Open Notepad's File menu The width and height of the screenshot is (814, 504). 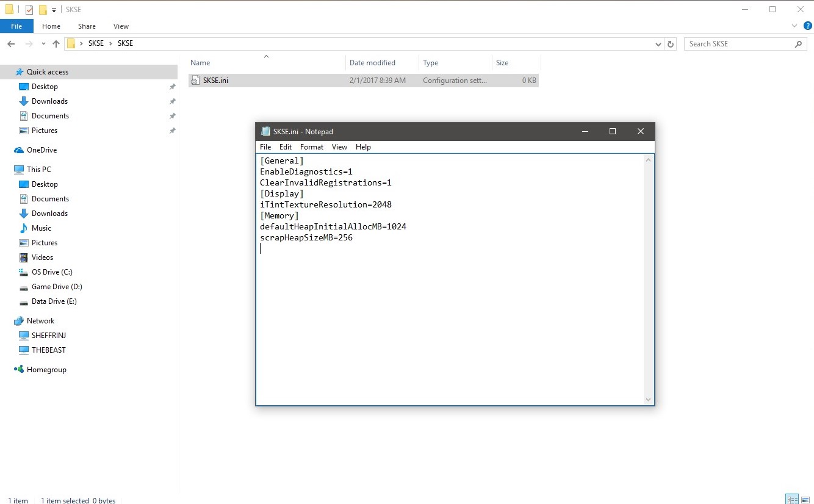[265, 147]
